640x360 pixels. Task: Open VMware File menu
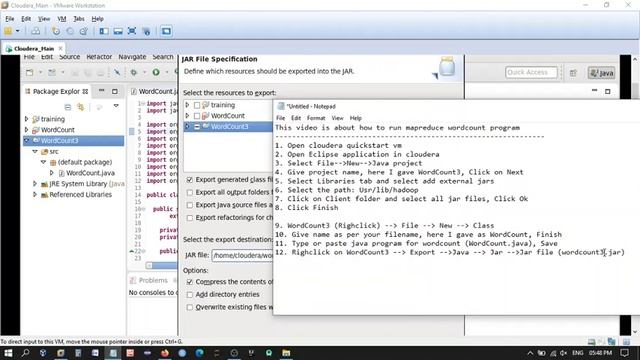coord(10,19)
